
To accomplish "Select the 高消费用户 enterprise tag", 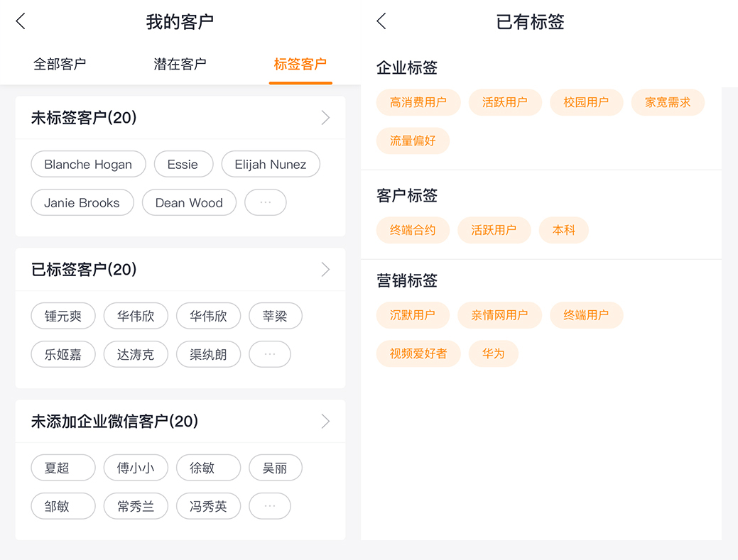I will coord(418,102).
